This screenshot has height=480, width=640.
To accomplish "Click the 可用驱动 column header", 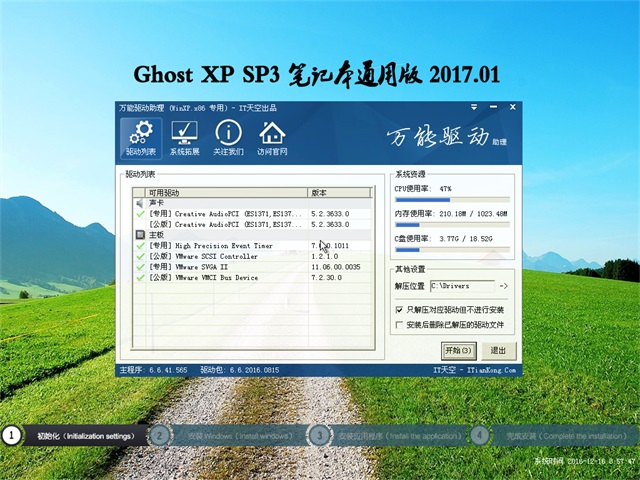I will coord(226,193).
